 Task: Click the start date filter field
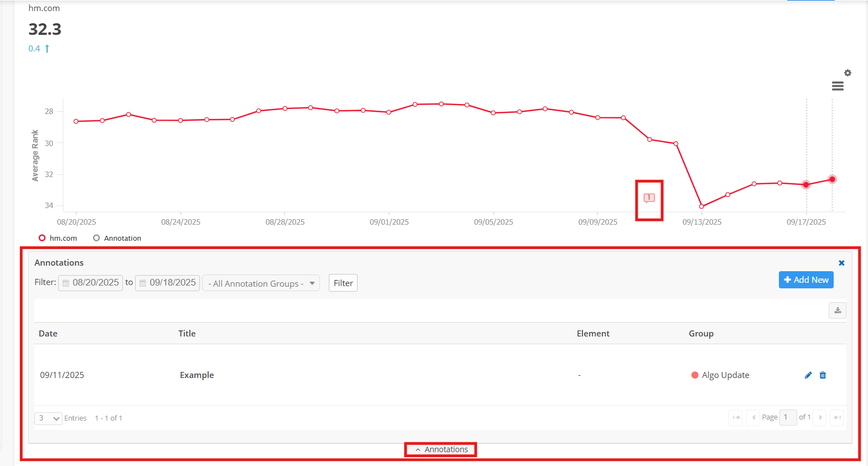click(91, 283)
